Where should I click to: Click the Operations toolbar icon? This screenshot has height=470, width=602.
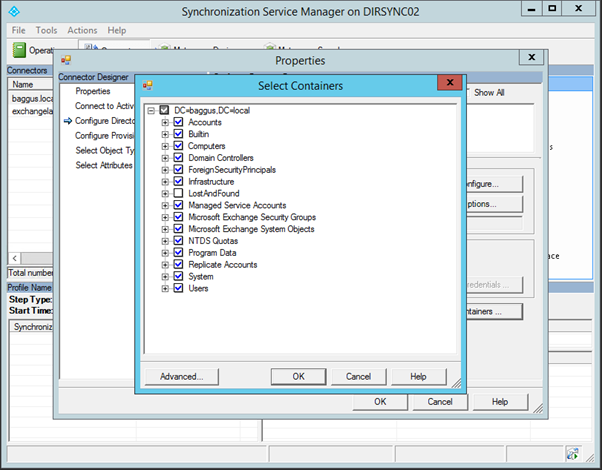(20, 50)
